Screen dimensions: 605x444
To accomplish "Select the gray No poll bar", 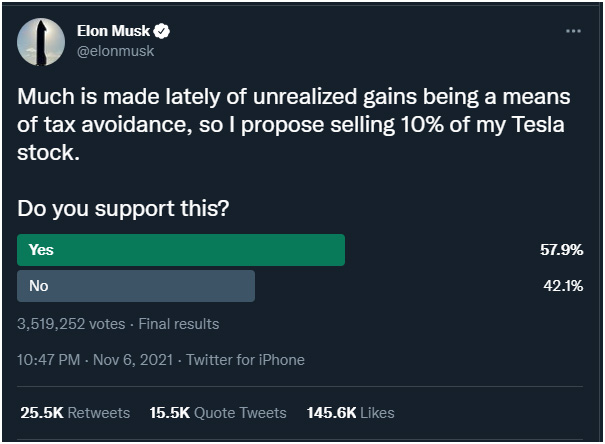I will tap(136, 286).
